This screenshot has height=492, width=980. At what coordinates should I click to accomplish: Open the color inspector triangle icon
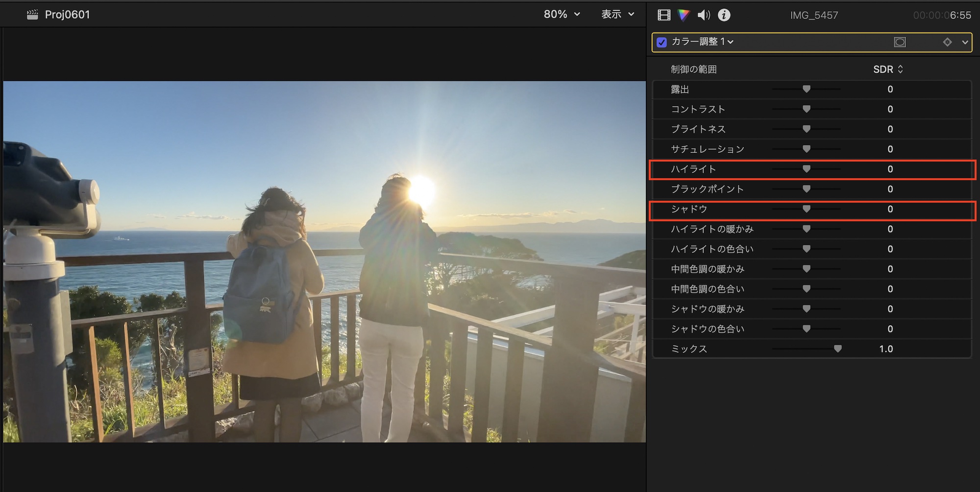point(684,15)
